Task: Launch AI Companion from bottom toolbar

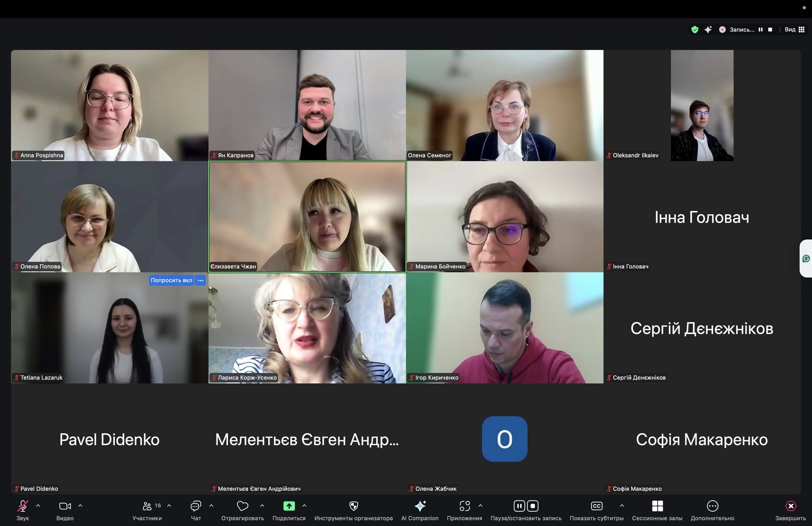Action: 420,506
